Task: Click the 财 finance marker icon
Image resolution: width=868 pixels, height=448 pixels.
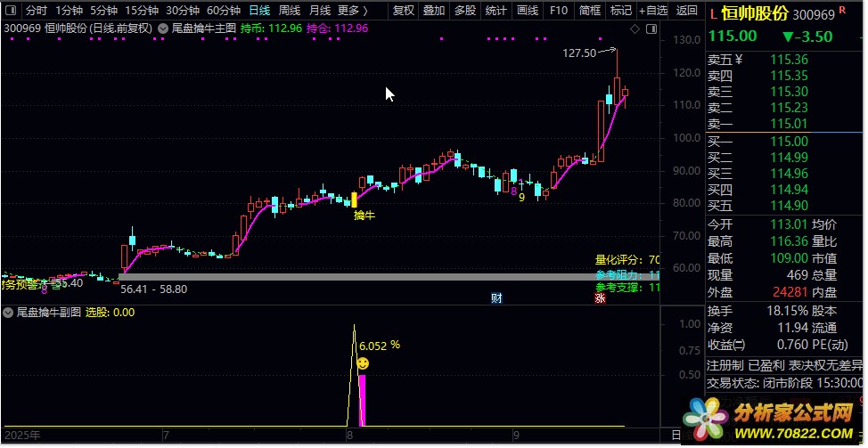Action: pos(496,298)
